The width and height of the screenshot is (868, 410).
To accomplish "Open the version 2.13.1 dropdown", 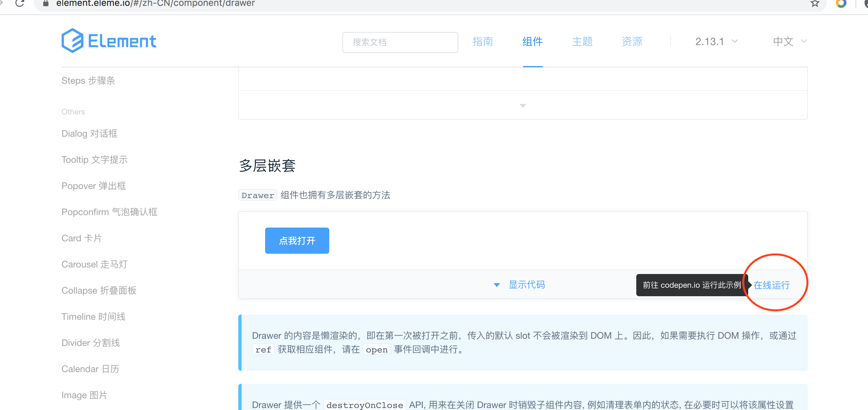I will tap(716, 42).
